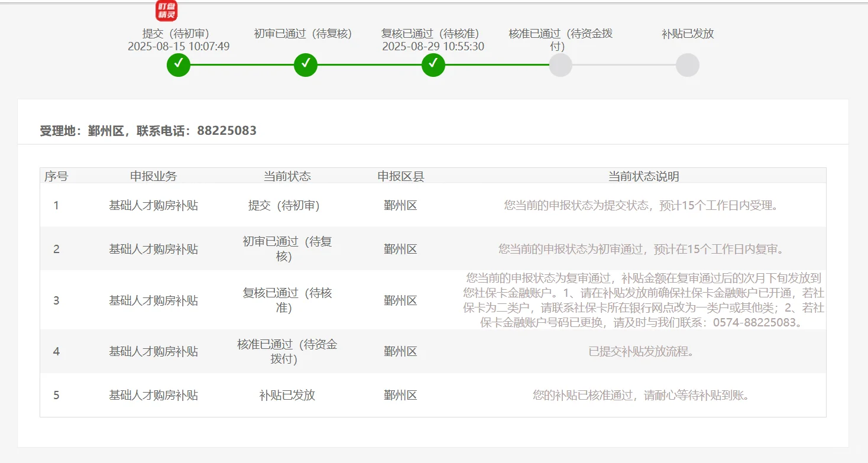Image resolution: width=868 pixels, height=463 pixels.
Task: Select row number 1 cell
Action: coord(56,205)
